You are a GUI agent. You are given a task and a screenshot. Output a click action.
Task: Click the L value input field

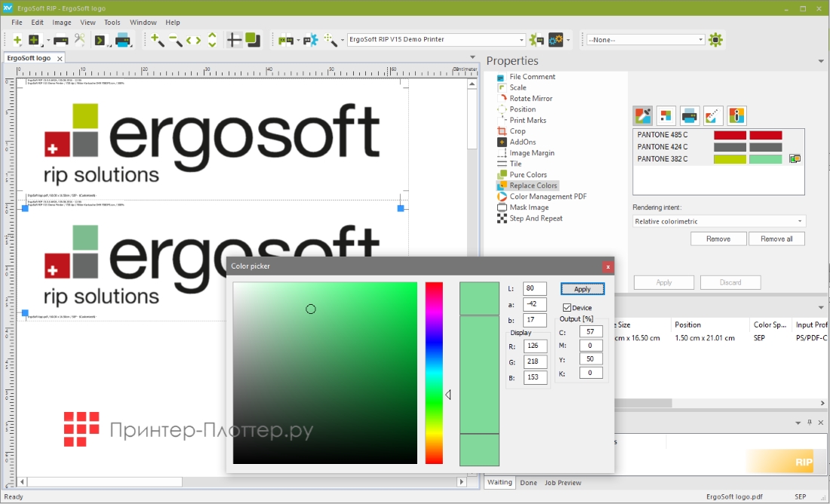pyautogui.click(x=534, y=288)
